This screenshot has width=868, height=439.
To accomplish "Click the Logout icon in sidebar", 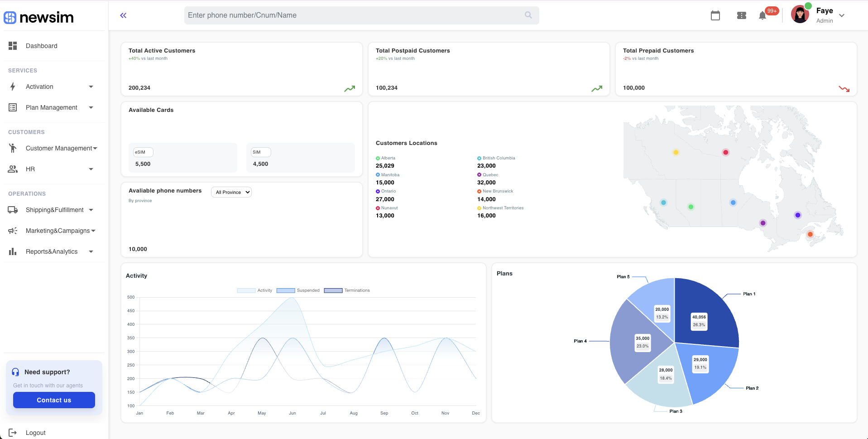I will tap(13, 433).
